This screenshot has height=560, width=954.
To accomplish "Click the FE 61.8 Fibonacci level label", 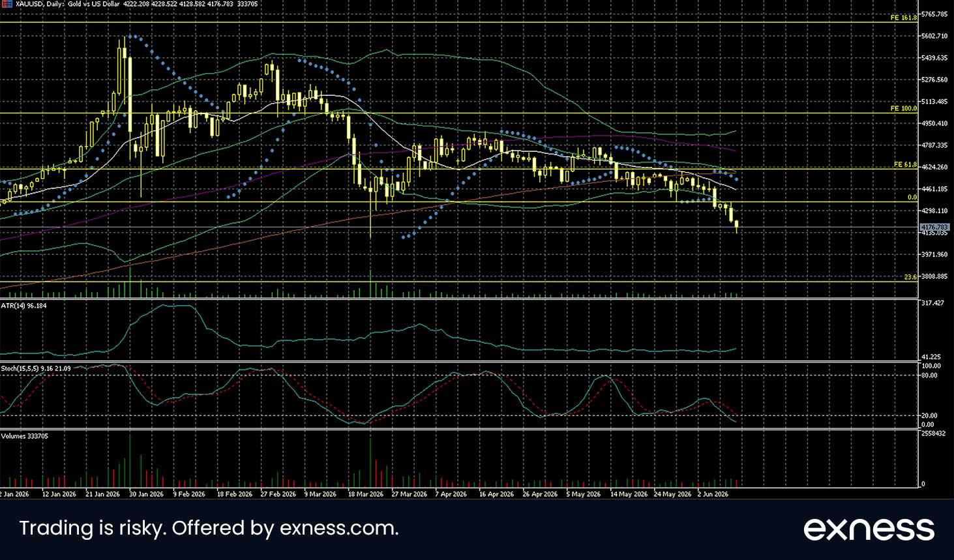I will 905,165.
